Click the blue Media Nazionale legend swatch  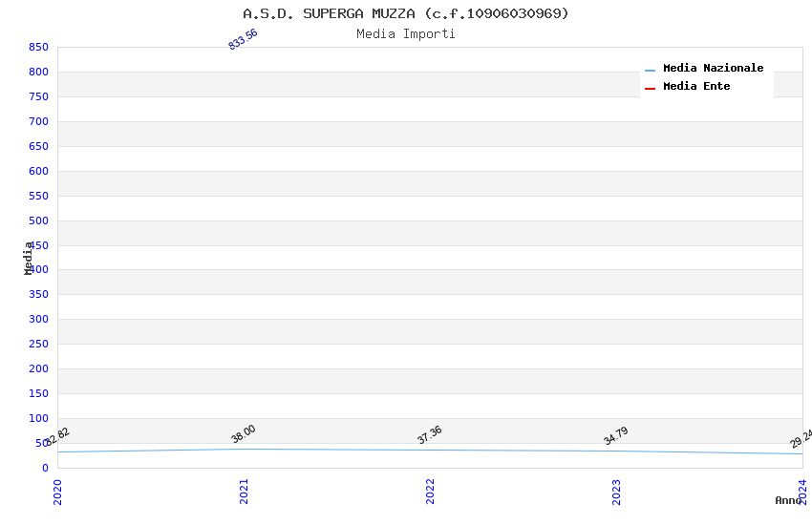coord(650,70)
